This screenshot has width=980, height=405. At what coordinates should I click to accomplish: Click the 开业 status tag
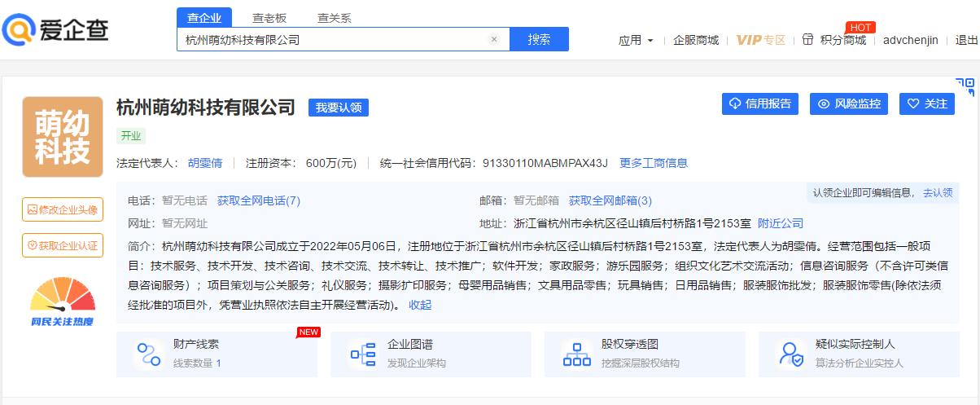click(x=130, y=136)
